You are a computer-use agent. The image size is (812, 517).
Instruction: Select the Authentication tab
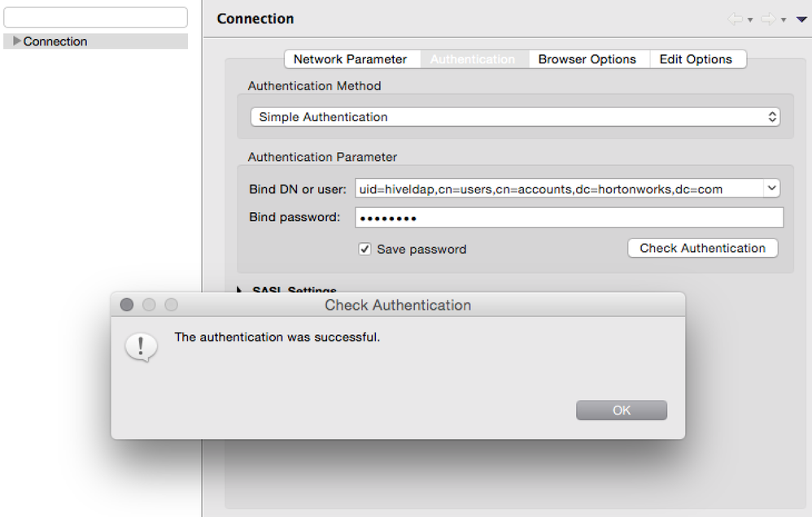(x=473, y=59)
